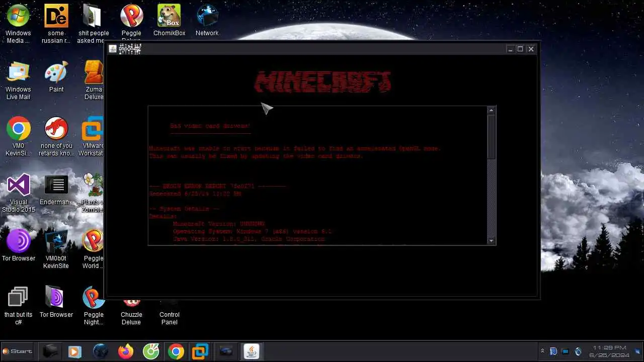Image resolution: width=644 pixels, height=362 pixels.
Task: Open the Action Center flag tray icon
Action: tap(553, 351)
